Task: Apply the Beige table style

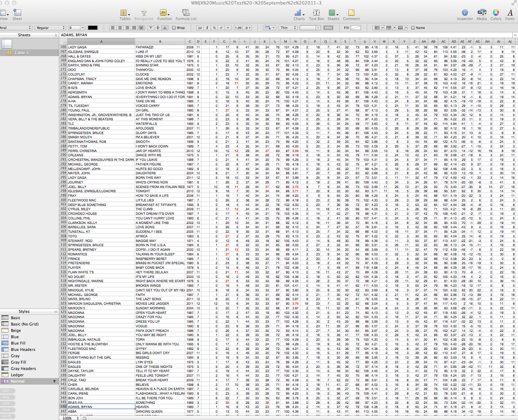Action: pos(29,330)
